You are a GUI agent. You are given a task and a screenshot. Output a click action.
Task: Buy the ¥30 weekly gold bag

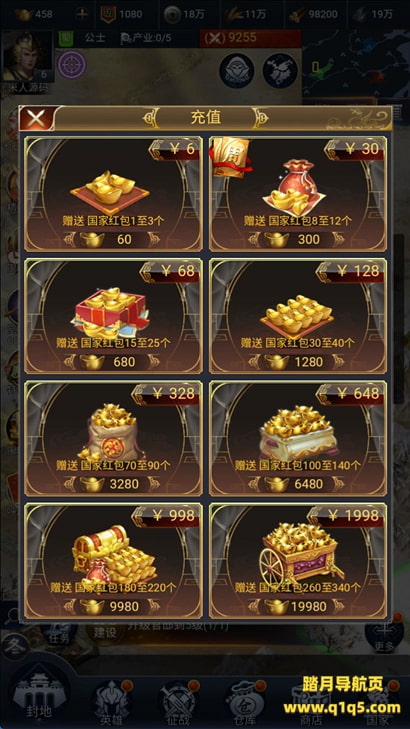pos(298,194)
